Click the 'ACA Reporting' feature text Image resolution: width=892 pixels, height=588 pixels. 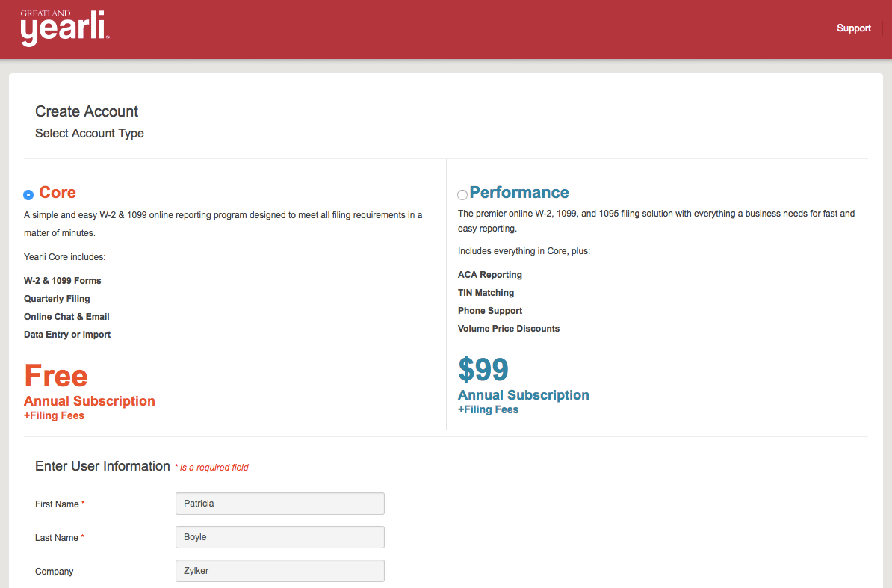[490, 275]
